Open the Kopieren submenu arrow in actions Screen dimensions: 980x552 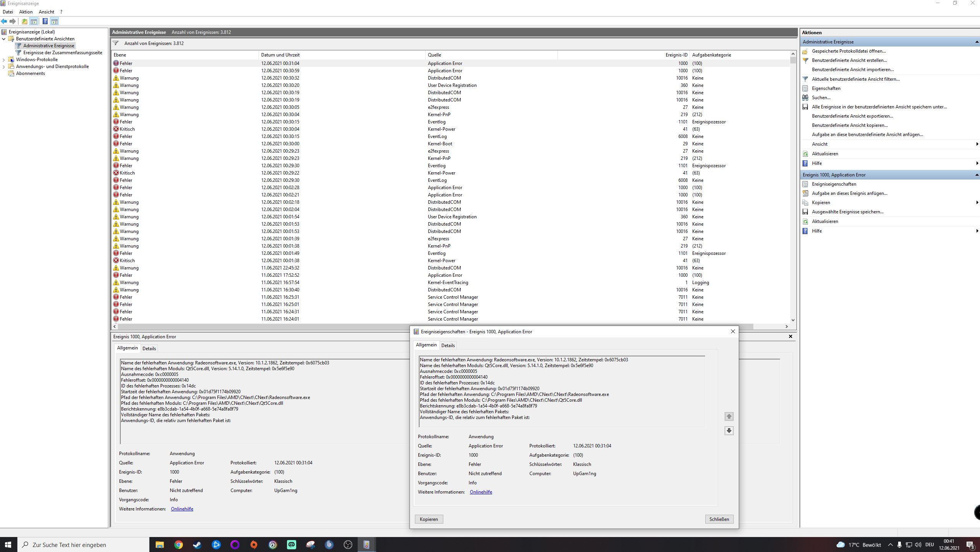coord(977,203)
